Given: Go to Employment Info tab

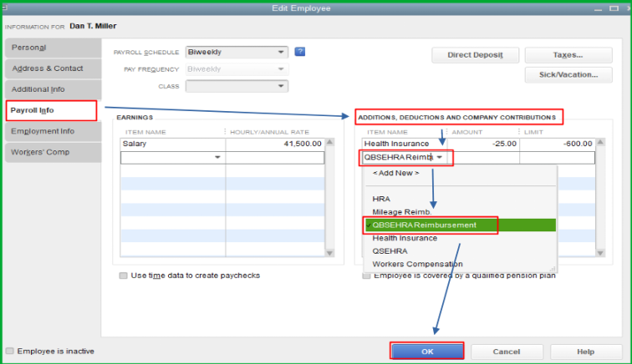Looking at the screenshot, I should pos(53,131).
